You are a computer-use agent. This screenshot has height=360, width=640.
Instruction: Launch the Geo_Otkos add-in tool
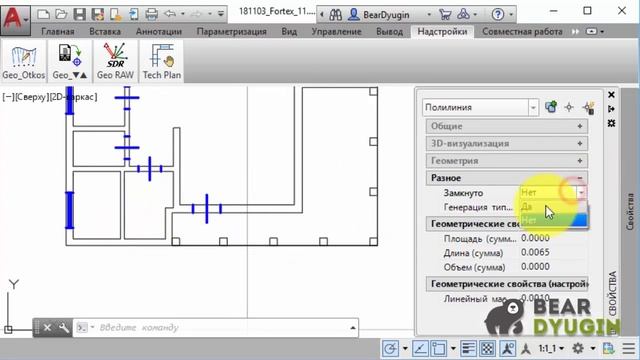[x=24, y=62]
